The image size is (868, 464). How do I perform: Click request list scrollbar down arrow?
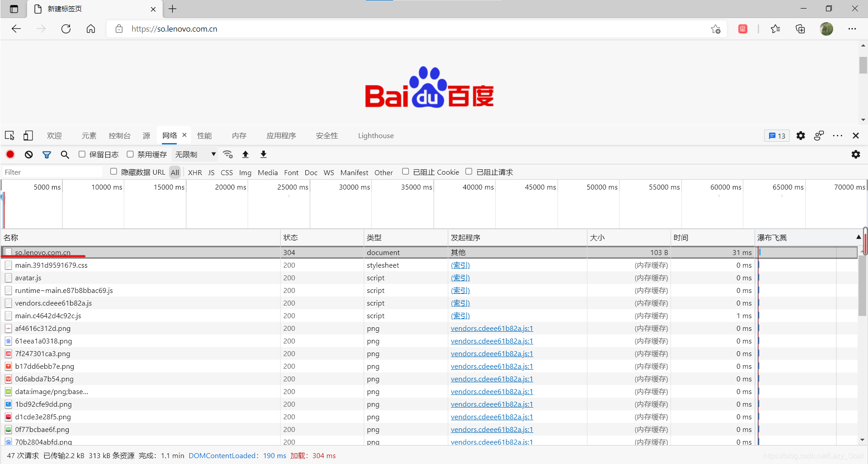point(863,440)
